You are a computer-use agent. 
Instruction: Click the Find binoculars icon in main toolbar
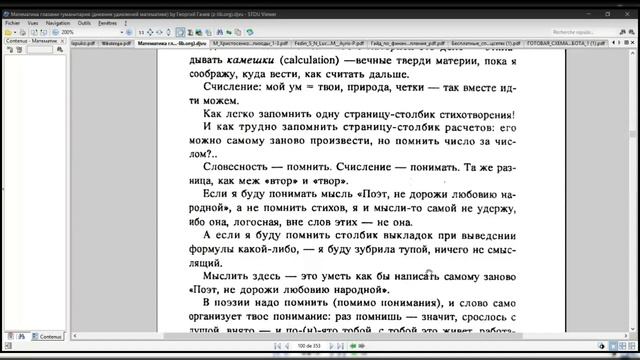click(x=220, y=32)
